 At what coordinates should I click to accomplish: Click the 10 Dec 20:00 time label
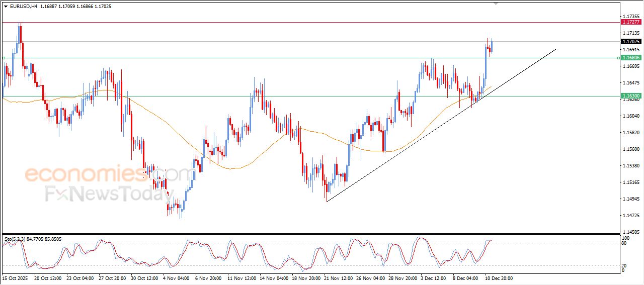(x=499, y=278)
